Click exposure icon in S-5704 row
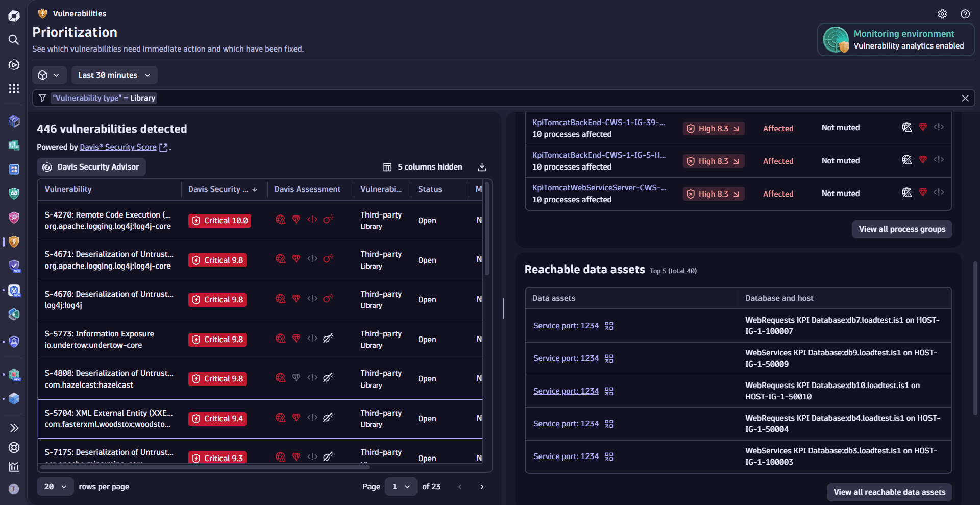The image size is (980, 505). click(x=280, y=417)
